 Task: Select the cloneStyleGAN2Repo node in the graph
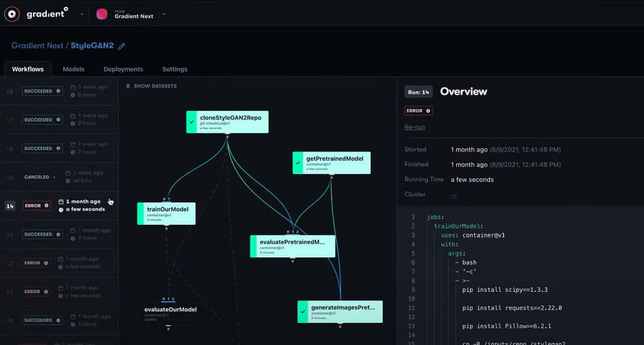[x=228, y=122]
